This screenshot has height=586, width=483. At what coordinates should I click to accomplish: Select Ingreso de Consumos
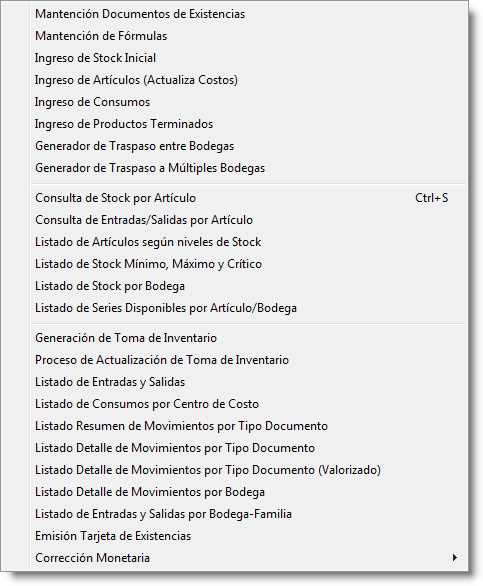pyautogui.click(x=249, y=102)
